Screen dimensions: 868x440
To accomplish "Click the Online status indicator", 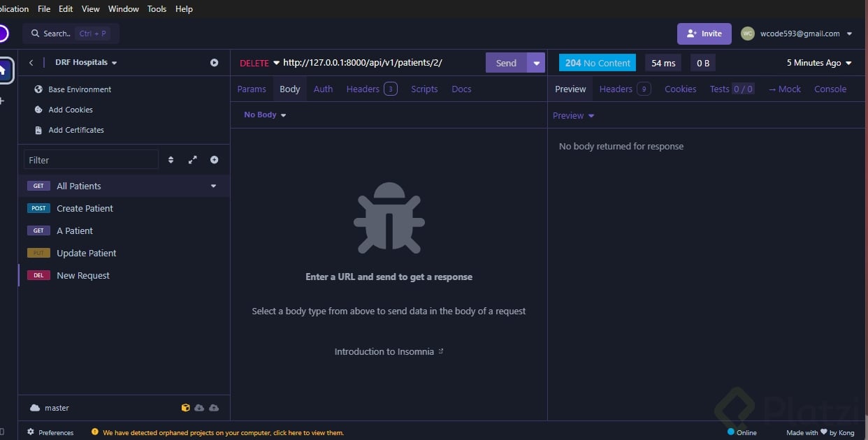I will (742, 432).
